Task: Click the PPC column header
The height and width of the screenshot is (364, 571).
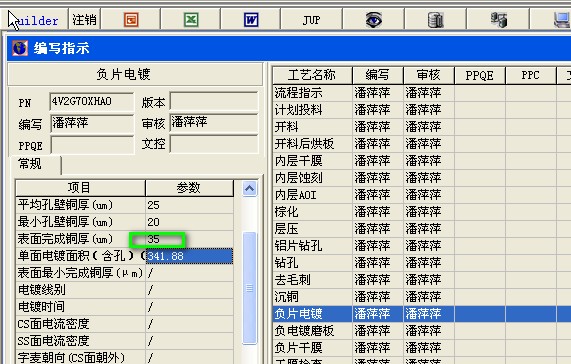Action: point(531,75)
